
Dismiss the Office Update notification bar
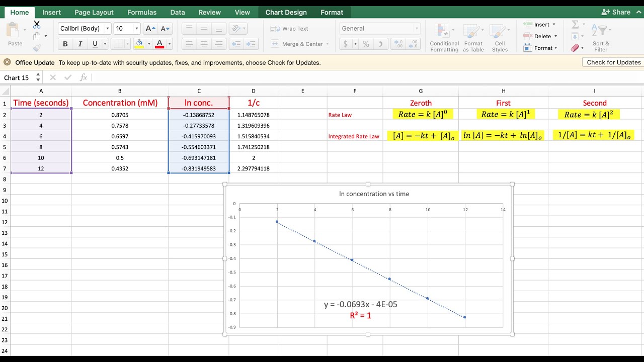pos(7,62)
